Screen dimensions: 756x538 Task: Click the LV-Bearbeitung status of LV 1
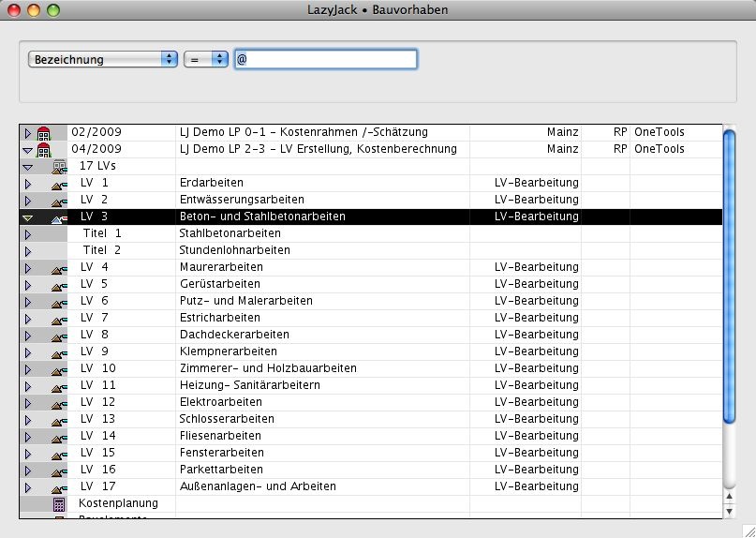click(536, 183)
